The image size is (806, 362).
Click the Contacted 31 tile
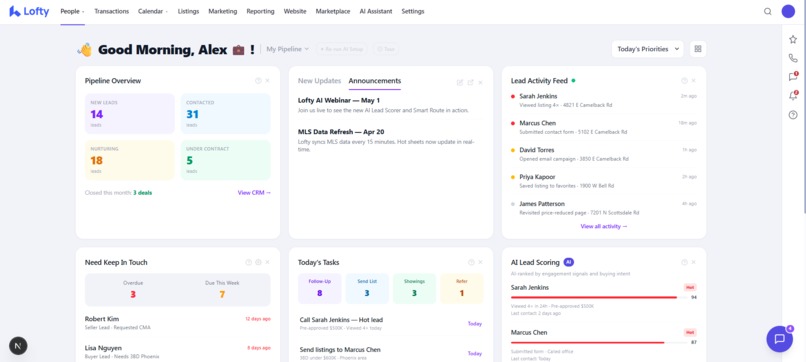click(x=226, y=114)
